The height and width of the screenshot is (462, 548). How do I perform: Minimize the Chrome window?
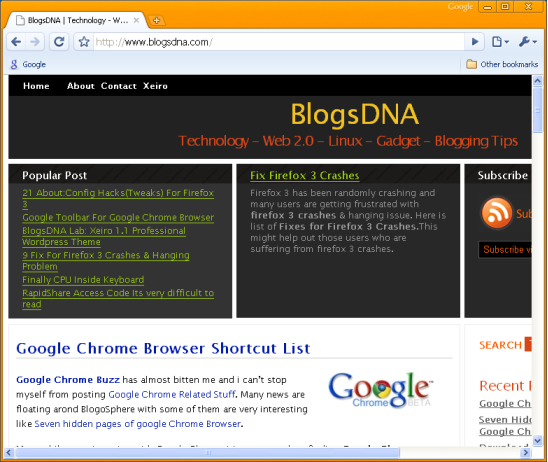[x=488, y=7]
